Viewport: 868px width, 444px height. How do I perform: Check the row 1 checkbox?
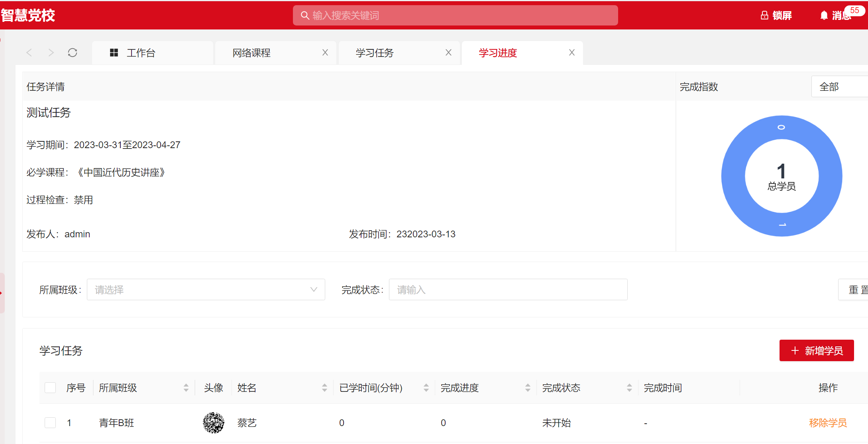(50, 422)
